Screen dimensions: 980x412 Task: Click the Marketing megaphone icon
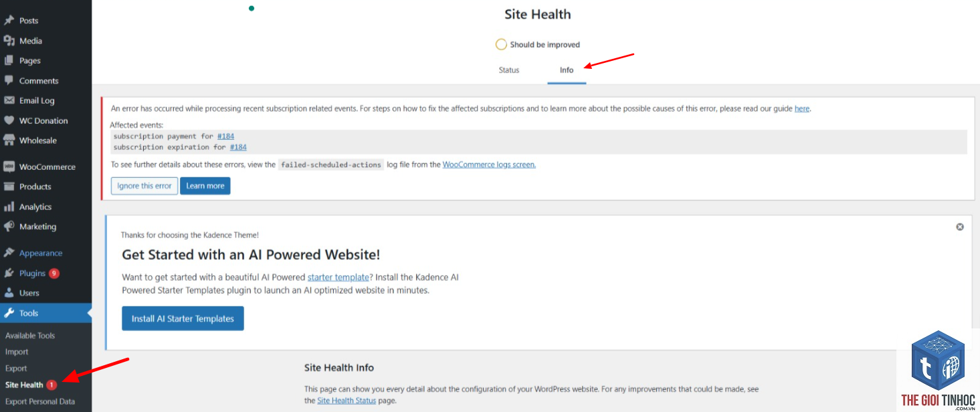click(x=9, y=226)
